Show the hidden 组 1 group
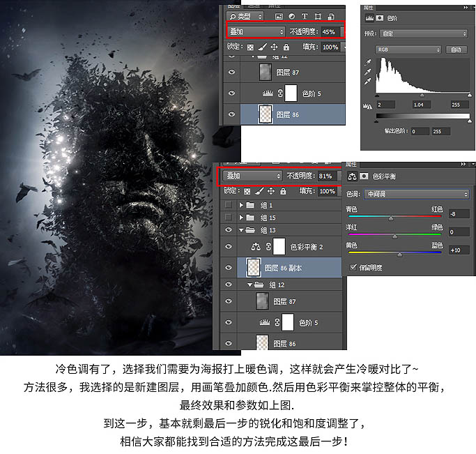Image resolution: width=476 pixels, height=454 pixels. click(x=229, y=205)
